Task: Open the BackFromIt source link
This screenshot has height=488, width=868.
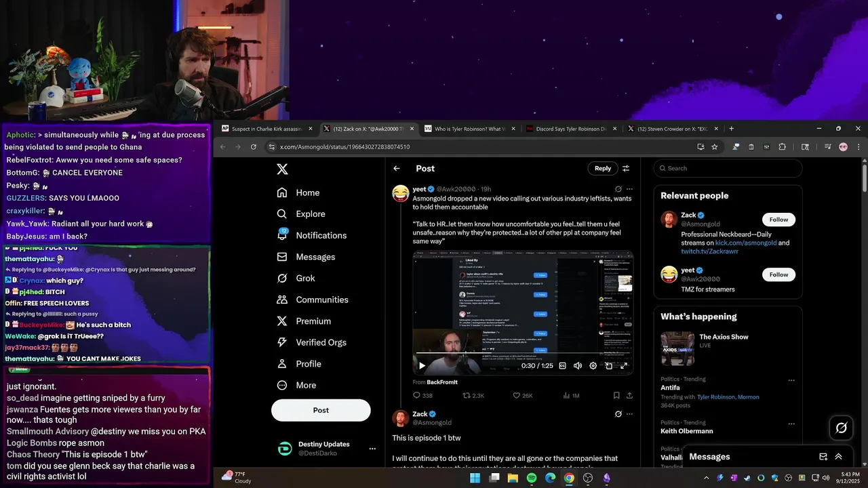Action: point(442,382)
